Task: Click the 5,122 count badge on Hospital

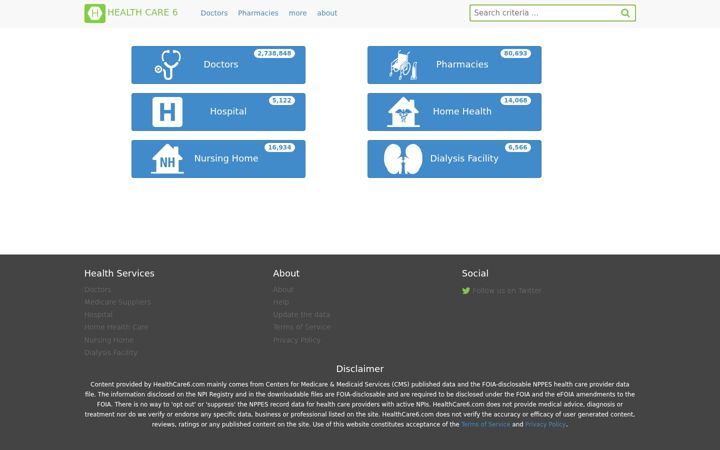Action: (281, 100)
